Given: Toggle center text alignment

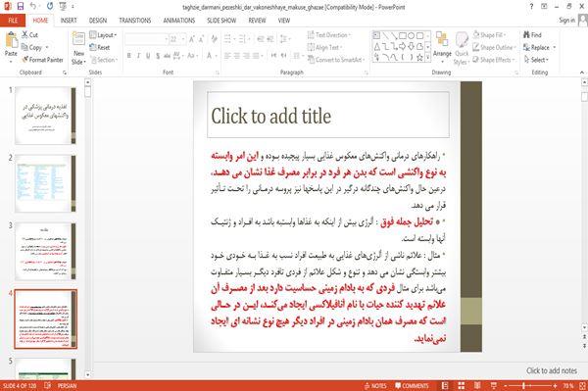Looking at the screenshot, I should (x=236, y=56).
